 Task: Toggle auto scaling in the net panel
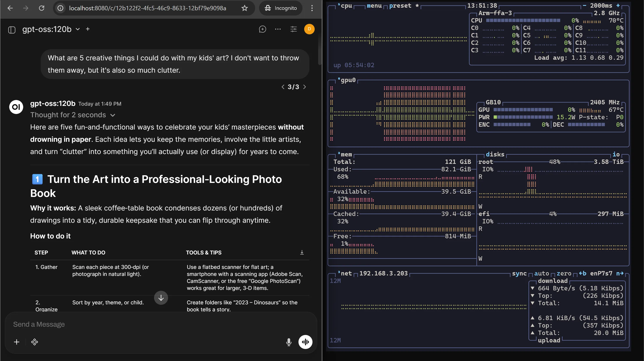click(542, 273)
